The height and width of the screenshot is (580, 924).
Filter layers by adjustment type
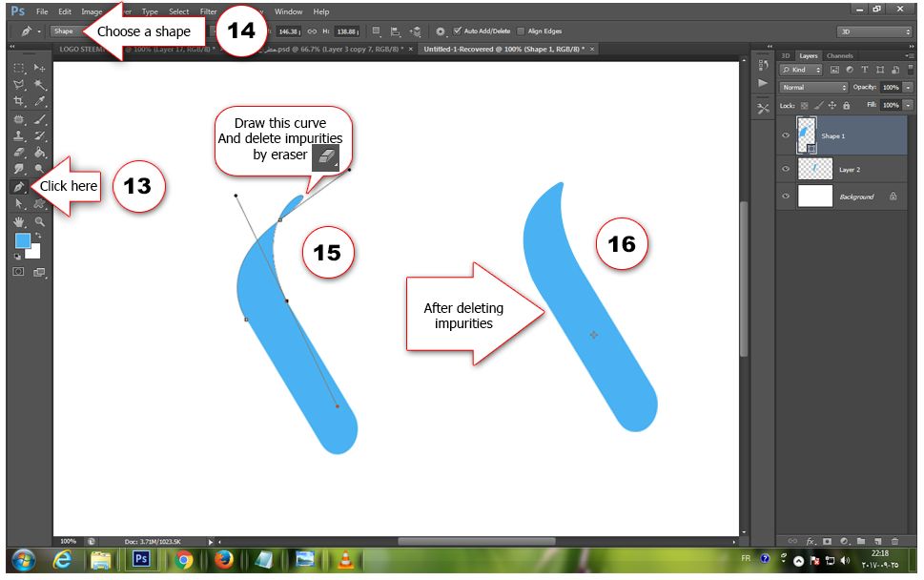click(x=850, y=70)
